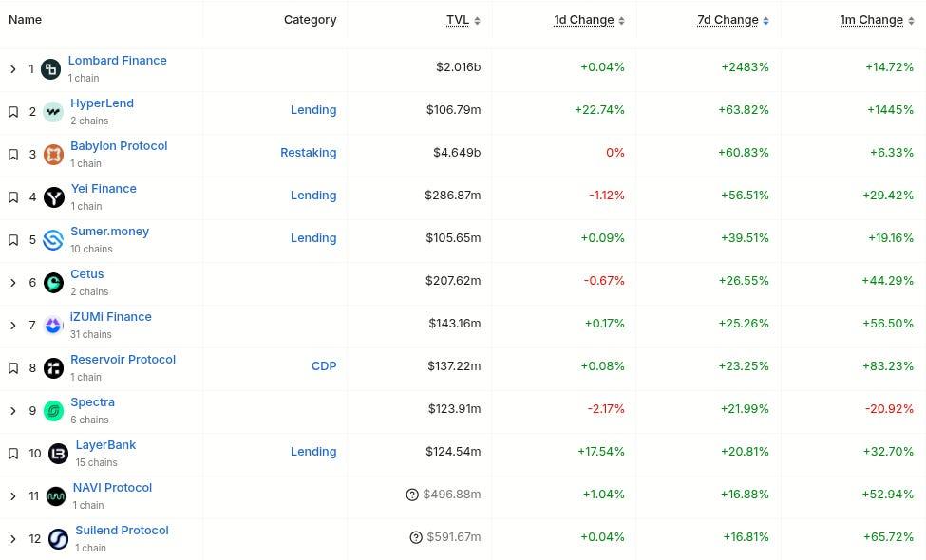
Task: Toggle bookmark for Reservoir Protocol
Action: tap(13, 367)
